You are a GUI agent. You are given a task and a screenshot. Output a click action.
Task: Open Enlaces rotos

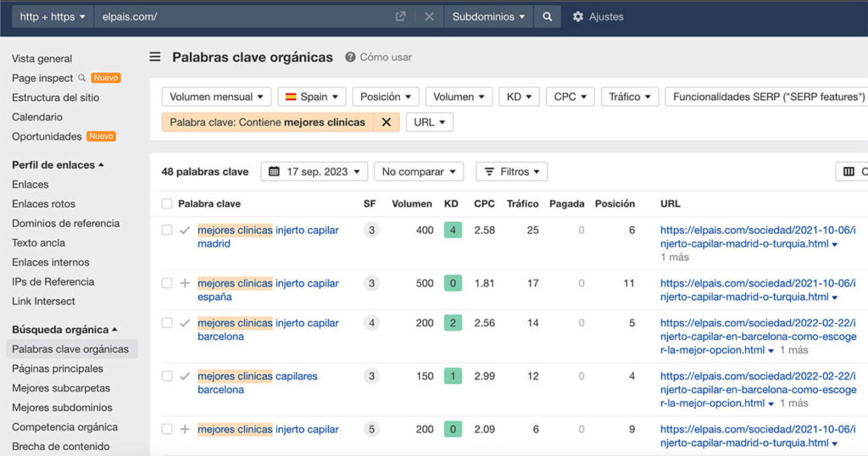click(x=43, y=203)
